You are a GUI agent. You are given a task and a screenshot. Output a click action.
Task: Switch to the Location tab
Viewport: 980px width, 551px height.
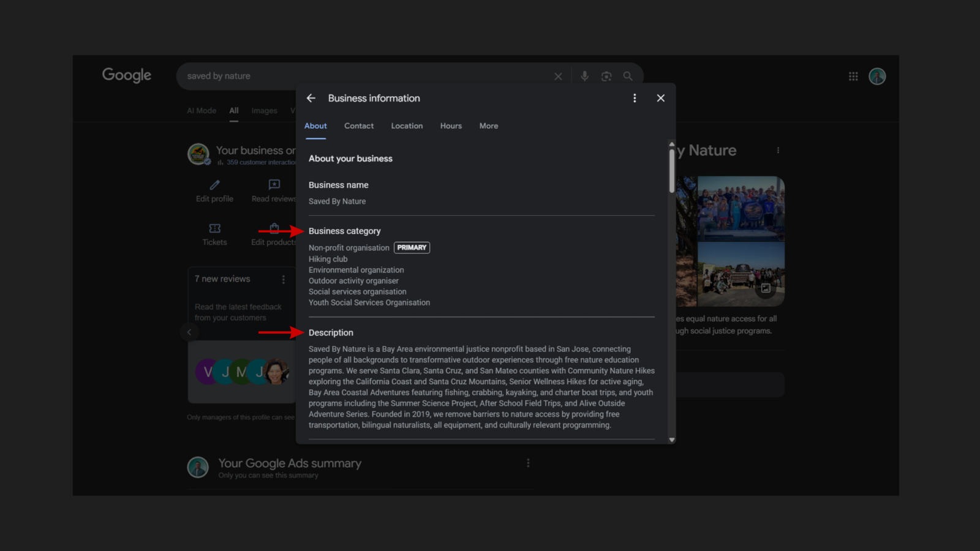[x=407, y=126]
